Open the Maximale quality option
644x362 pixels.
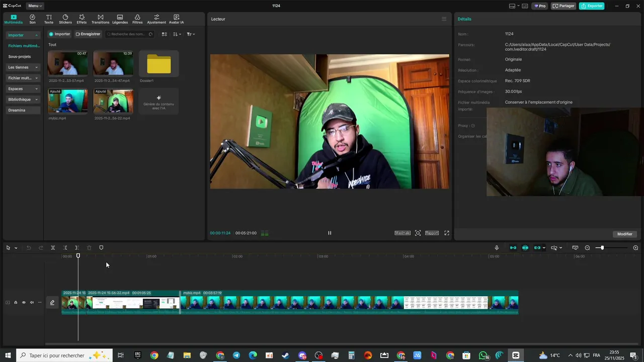pos(403,233)
